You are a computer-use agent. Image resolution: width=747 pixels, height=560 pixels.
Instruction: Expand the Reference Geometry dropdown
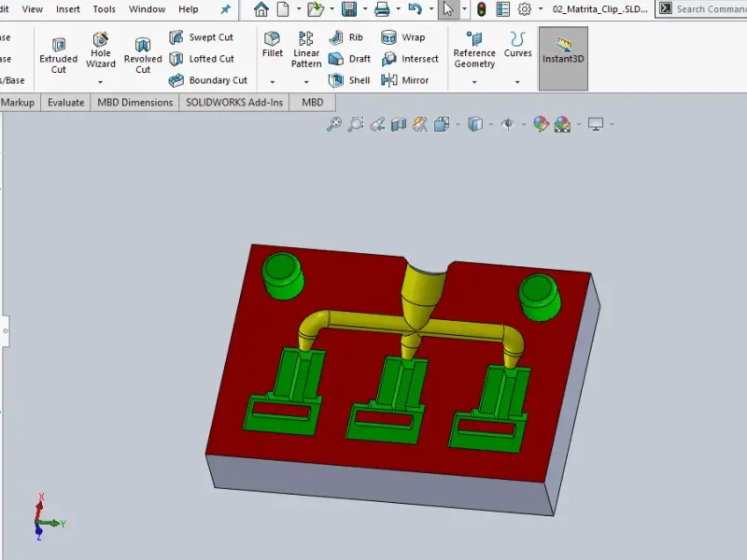tap(474, 82)
